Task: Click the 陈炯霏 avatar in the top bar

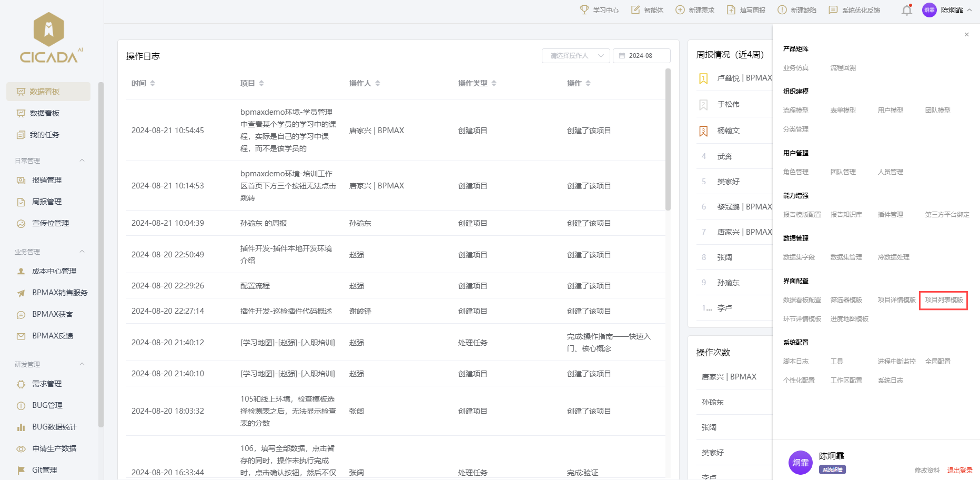Action: [x=930, y=10]
